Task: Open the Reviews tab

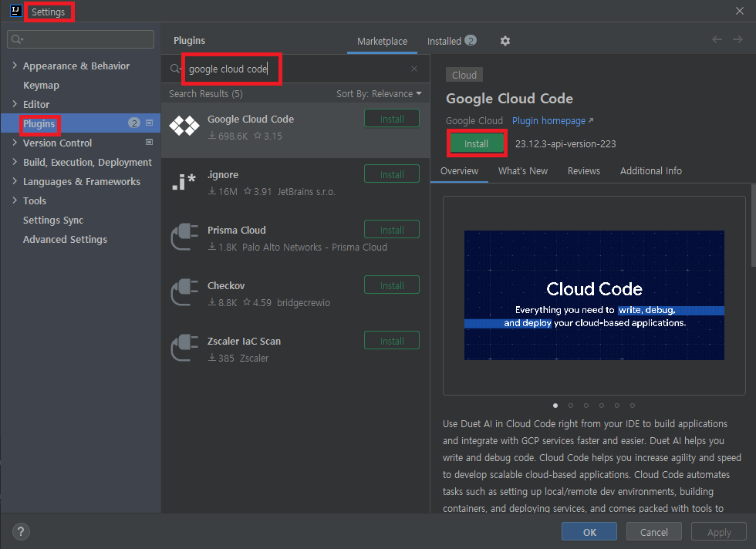Action: coord(583,170)
